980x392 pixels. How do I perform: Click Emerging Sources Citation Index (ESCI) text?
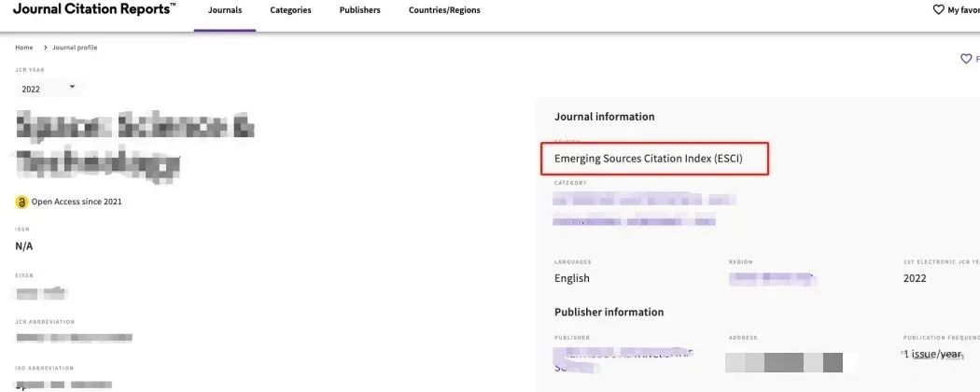coord(648,158)
